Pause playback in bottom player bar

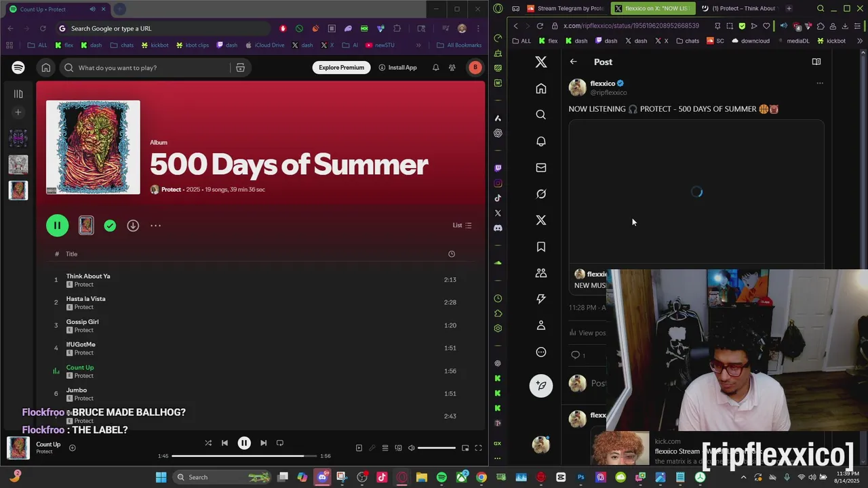point(244,443)
